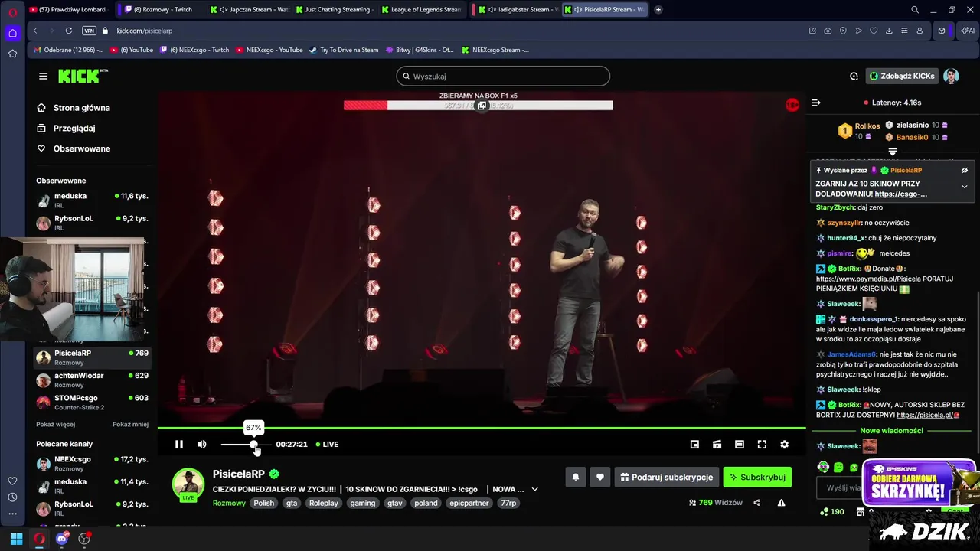Hide the pinned message eye icon
The image size is (980, 551).
964,171
